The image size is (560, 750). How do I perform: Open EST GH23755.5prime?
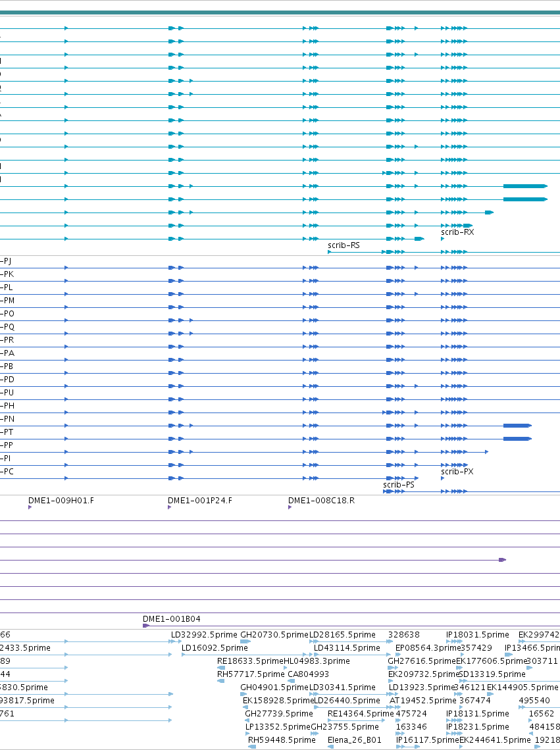click(345, 726)
